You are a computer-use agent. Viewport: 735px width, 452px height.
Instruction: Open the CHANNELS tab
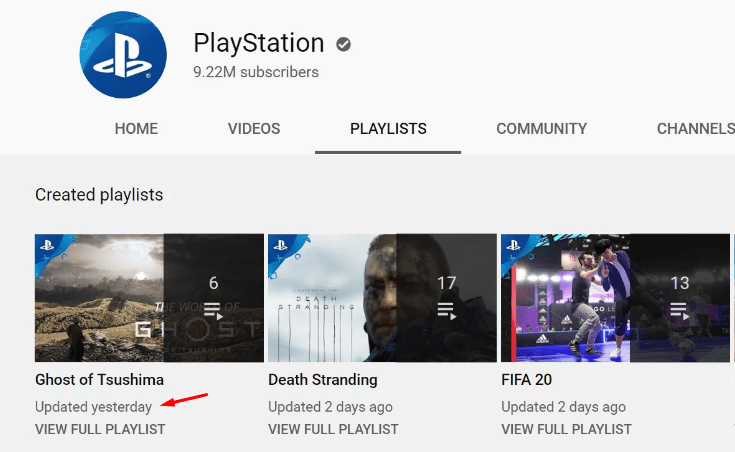695,129
